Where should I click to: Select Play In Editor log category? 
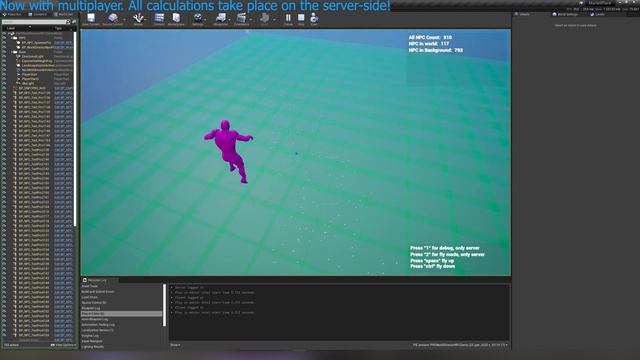(x=122, y=313)
